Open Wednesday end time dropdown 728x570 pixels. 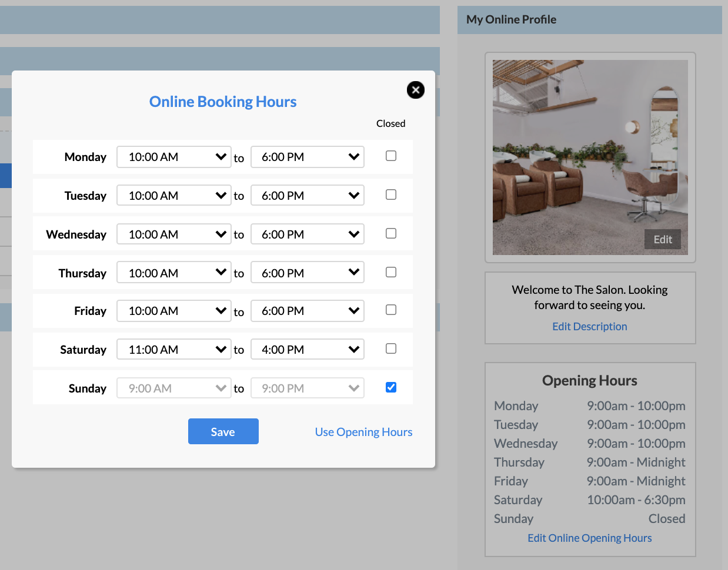point(308,234)
